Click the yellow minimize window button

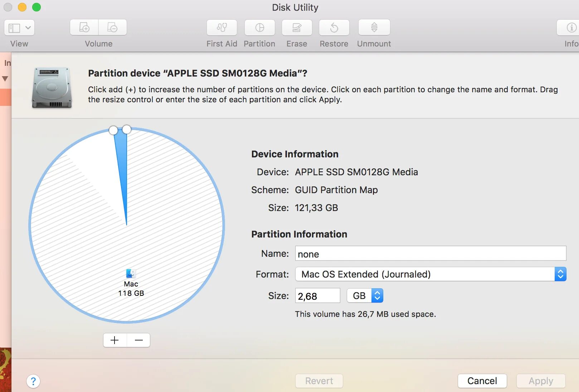click(22, 7)
